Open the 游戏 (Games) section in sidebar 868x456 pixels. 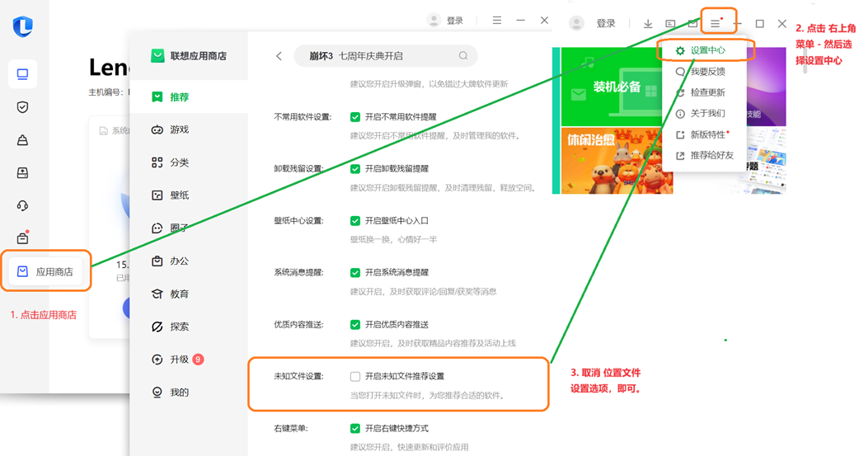point(170,129)
